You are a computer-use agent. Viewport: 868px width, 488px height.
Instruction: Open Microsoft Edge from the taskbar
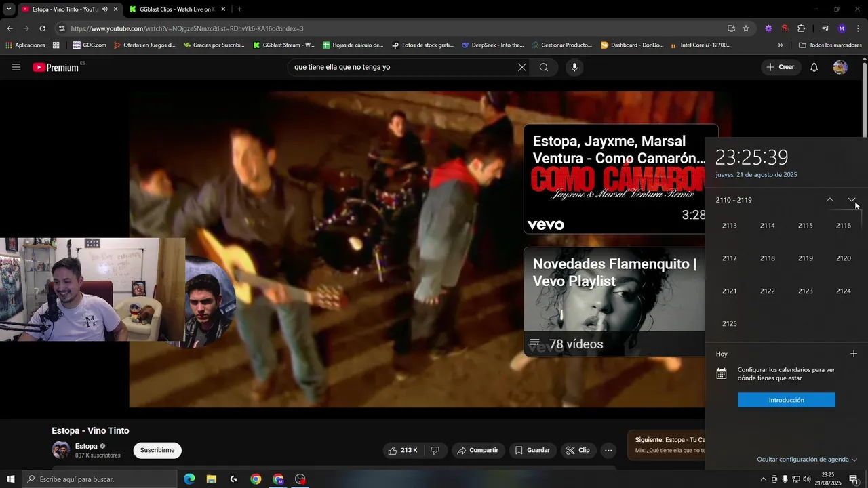pos(189,479)
